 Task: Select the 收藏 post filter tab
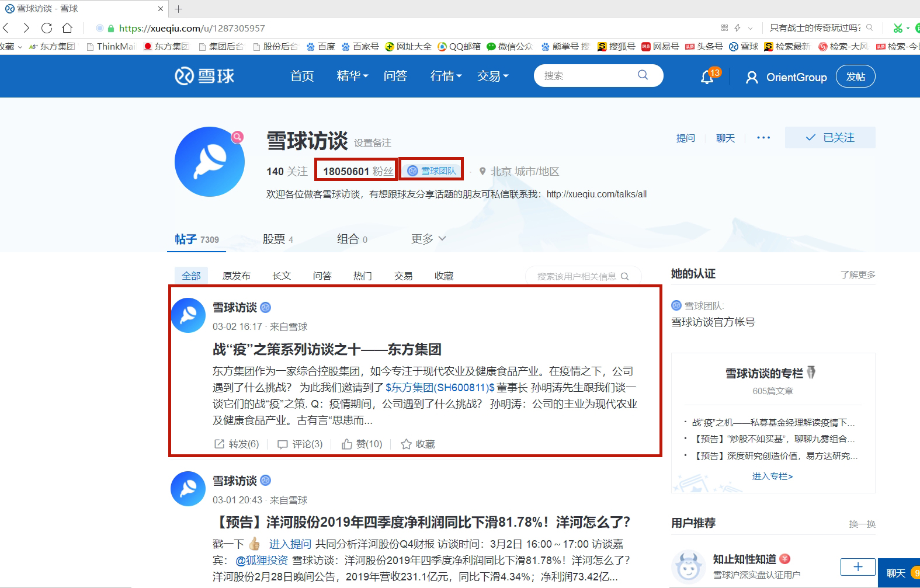444,276
